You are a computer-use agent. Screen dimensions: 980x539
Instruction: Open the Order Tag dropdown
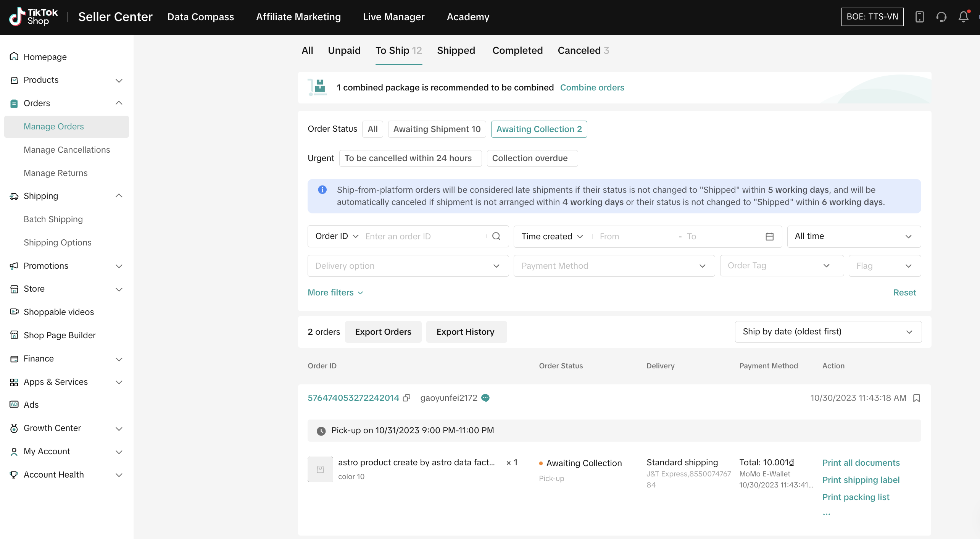point(782,266)
